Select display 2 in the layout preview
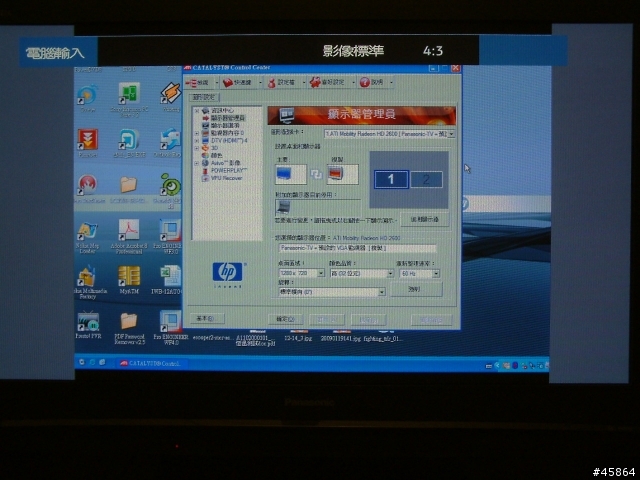This screenshot has height=480, width=640. (426, 180)
